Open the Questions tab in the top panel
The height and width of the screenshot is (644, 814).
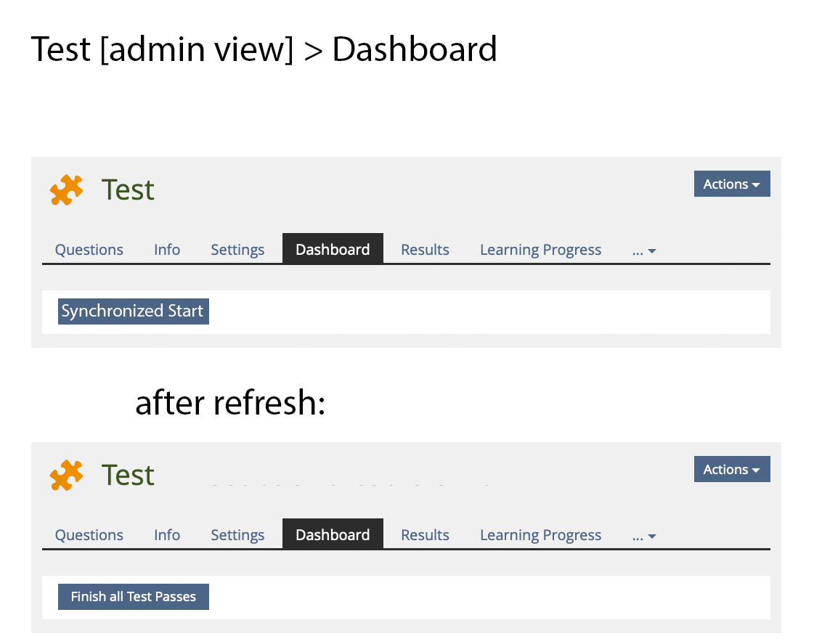click(x=89, y=250)
